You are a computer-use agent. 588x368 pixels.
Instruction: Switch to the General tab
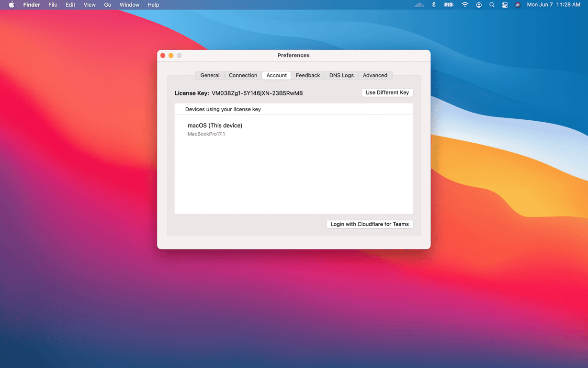click(x=210, y=75)
